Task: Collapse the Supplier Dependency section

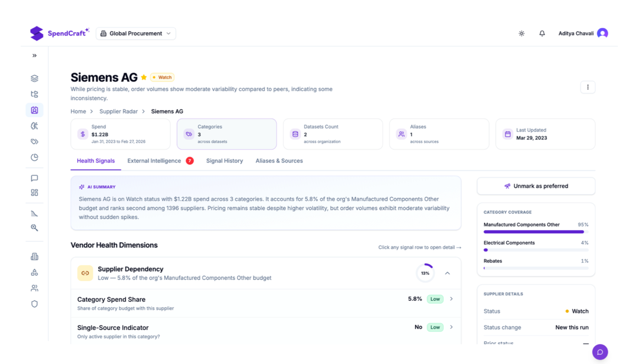Action: pos(448,273)
